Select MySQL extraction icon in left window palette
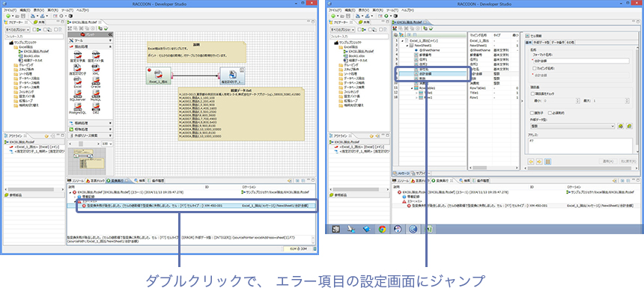 pyautogui.click(x=96, y=95)
